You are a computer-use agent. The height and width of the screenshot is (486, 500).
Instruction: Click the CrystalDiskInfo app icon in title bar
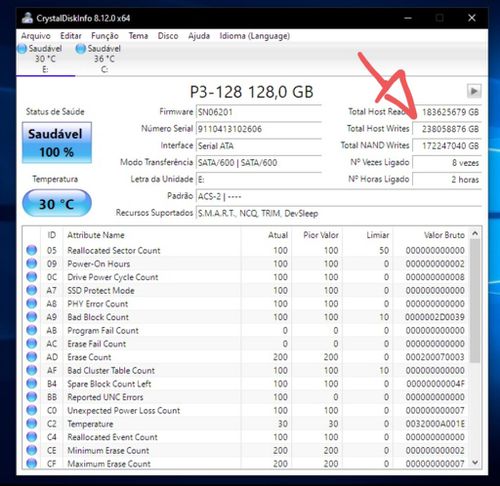coord(27,18)
